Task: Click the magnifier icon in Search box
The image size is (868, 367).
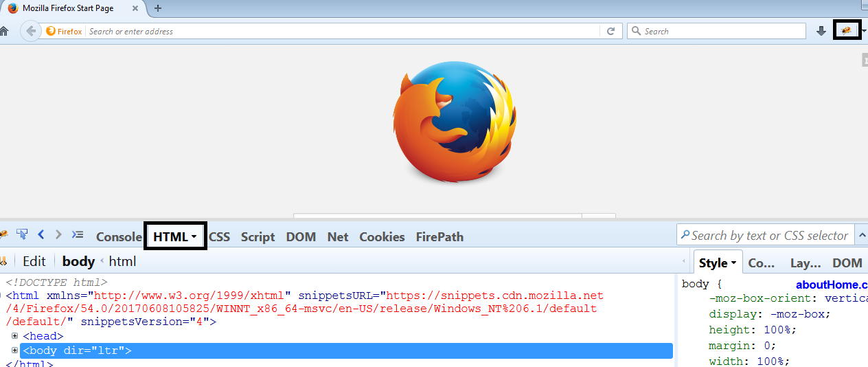Action: tap(636, 31)
